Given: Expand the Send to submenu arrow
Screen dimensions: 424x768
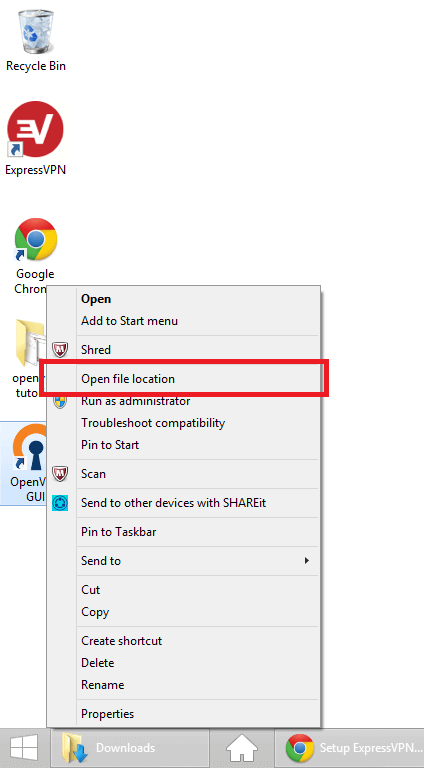Looking at the screenshot, I should tap(306, 560).
